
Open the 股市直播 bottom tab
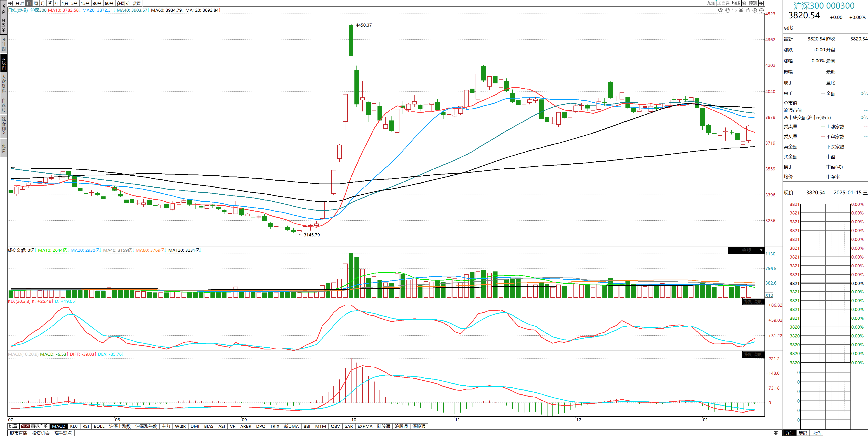pos(19,433)
